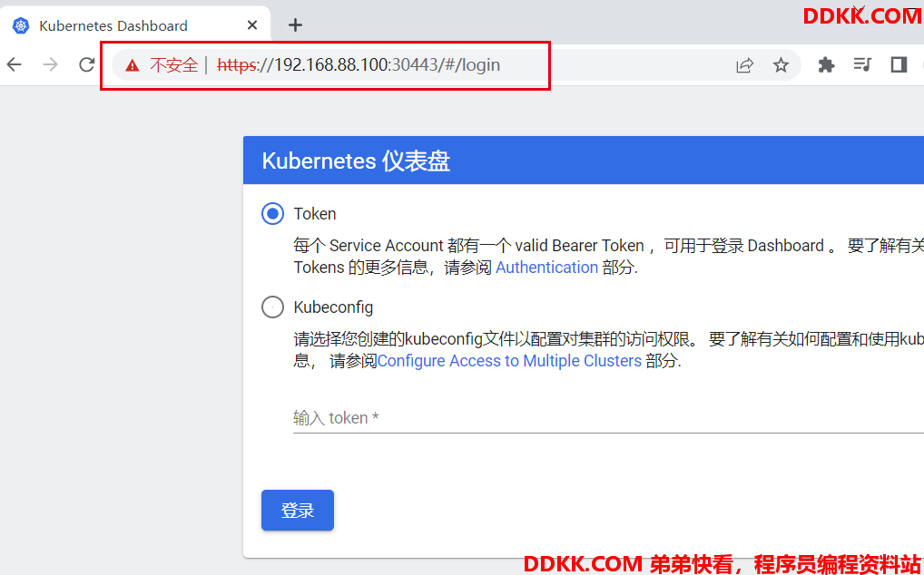Close the Kubernetes Dashboard tab
The width and height of the screenshot is (924, 575).
[252, 25]
